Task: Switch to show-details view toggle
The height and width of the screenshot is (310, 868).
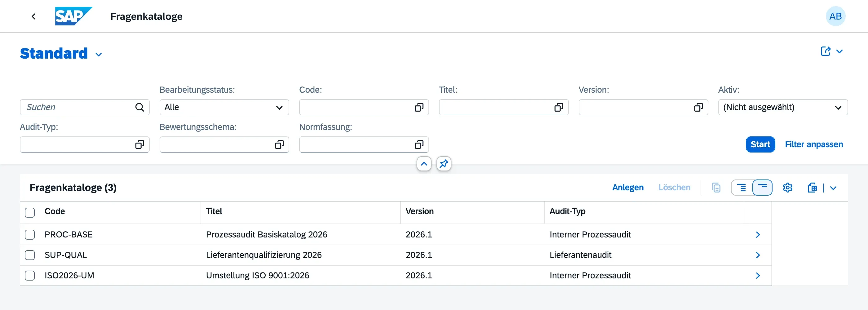Action: pyautogui.click(x=741, y=188)
